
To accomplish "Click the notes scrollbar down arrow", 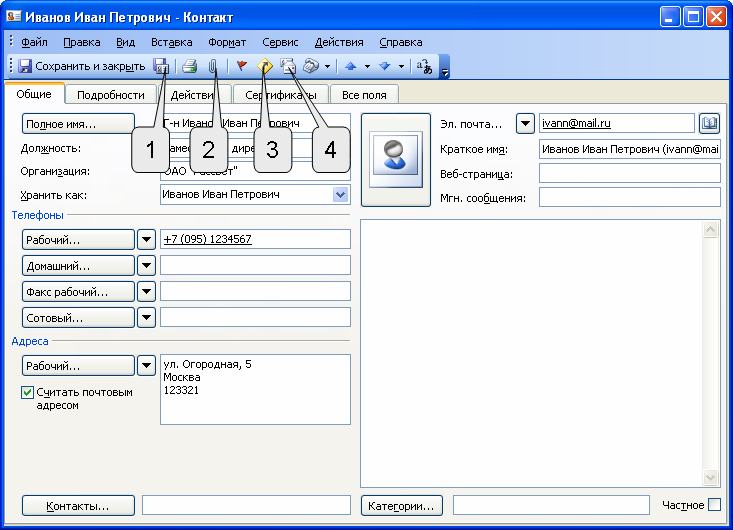I will (x=711, y=478).
